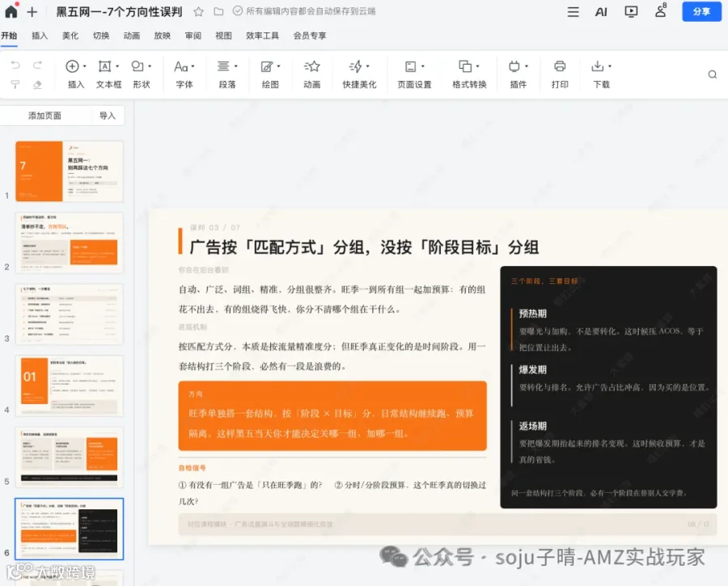Open the 效率工具 tab
The image size is (728, 586).
click(262, 36)
